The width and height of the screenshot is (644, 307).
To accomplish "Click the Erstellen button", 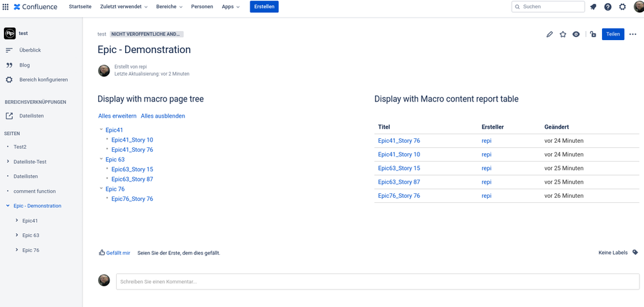I will 264,6.
